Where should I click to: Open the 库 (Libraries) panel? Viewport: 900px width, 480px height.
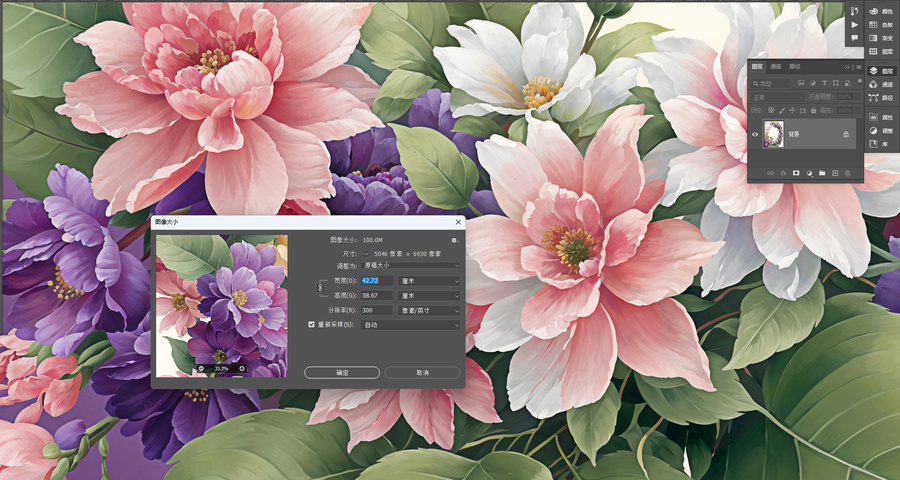coord(878,144)
